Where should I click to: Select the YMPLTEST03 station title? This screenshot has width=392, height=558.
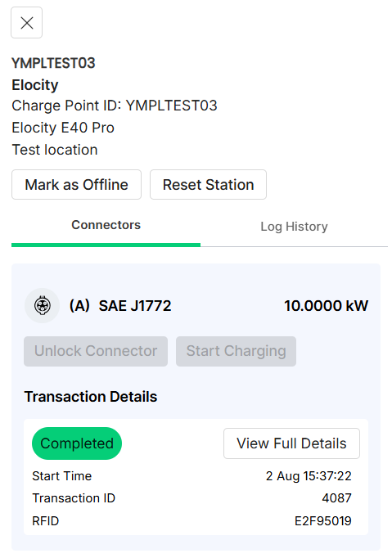pyautogui.click(x=53, y=63)
